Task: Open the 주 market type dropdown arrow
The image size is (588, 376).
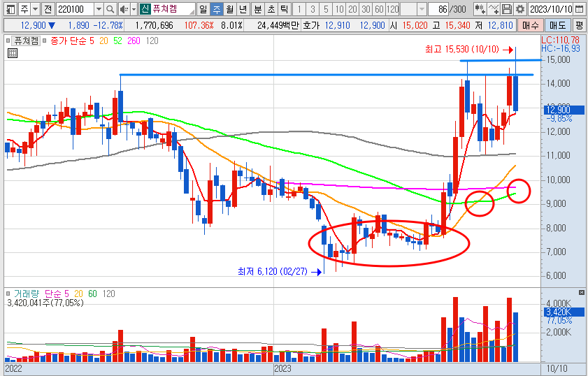Action: [x=35, y=9]
